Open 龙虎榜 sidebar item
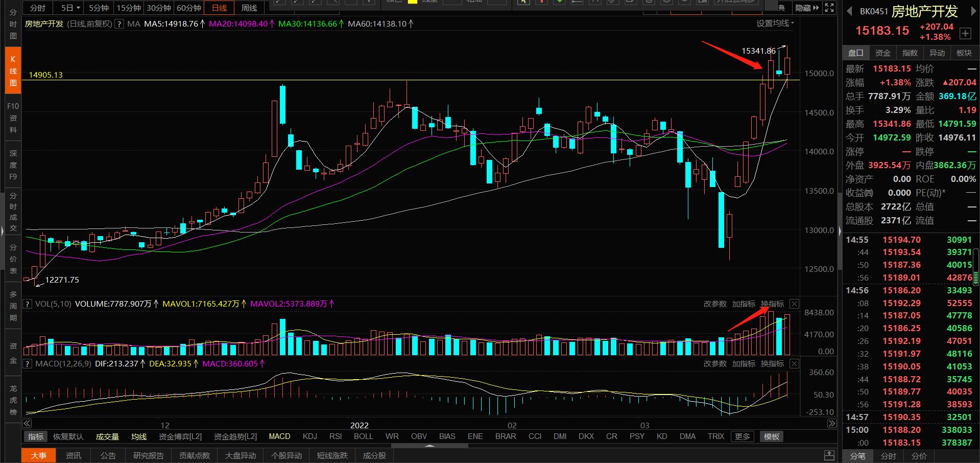 [13, 400]
